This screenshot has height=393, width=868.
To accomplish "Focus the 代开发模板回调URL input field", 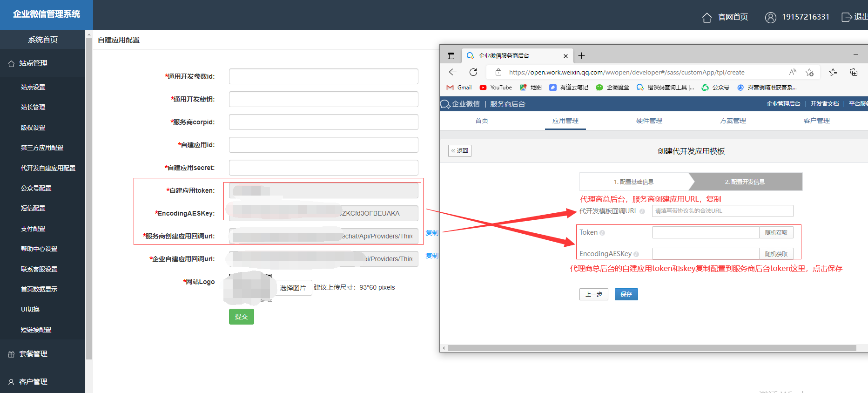I will (723, 211).
